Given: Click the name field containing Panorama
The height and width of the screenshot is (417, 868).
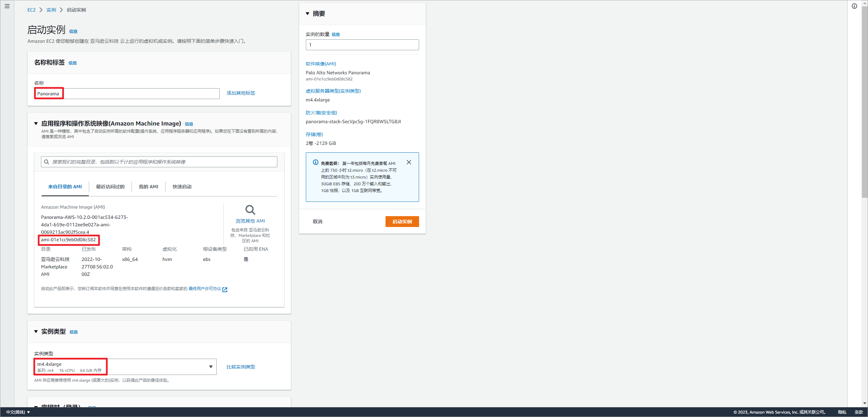Looking at the screenshot, I should [x=127, y=94].
